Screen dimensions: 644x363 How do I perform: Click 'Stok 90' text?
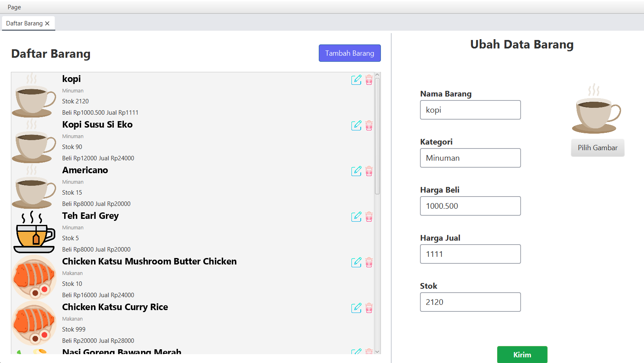click(72, 147)
